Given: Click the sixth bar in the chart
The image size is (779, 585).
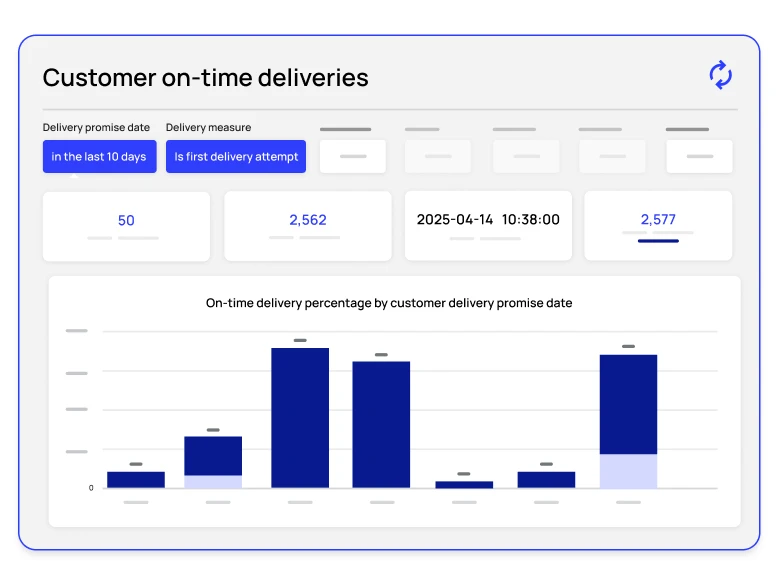Looking at the screenshot, I should click(546, 480).
